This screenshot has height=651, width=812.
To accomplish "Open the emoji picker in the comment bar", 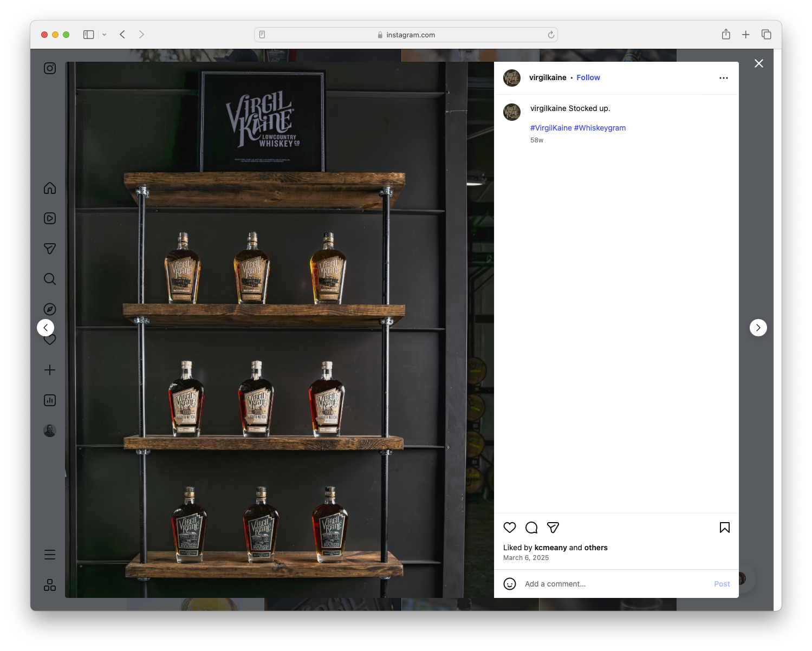I will [x=510, y=584].
